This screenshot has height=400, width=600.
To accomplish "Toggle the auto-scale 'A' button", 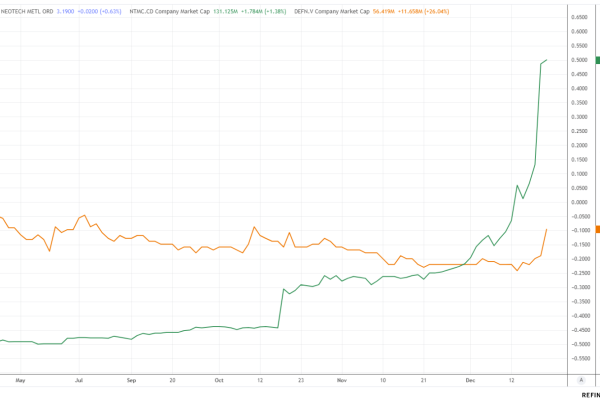I will pos(581,380).
